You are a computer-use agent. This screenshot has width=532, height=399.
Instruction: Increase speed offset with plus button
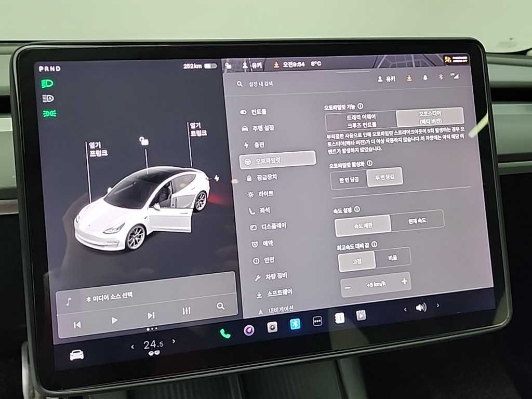tap(404, 282)
